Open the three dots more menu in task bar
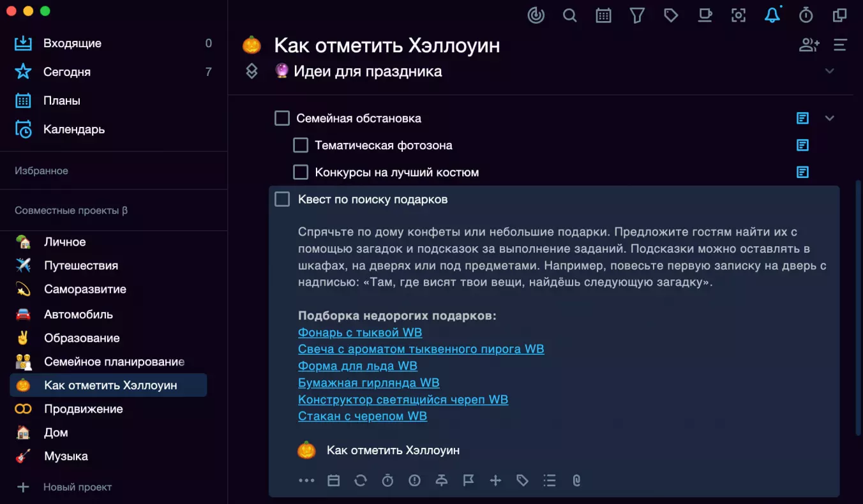Viewport: 863px width, 504px height. 306,480
